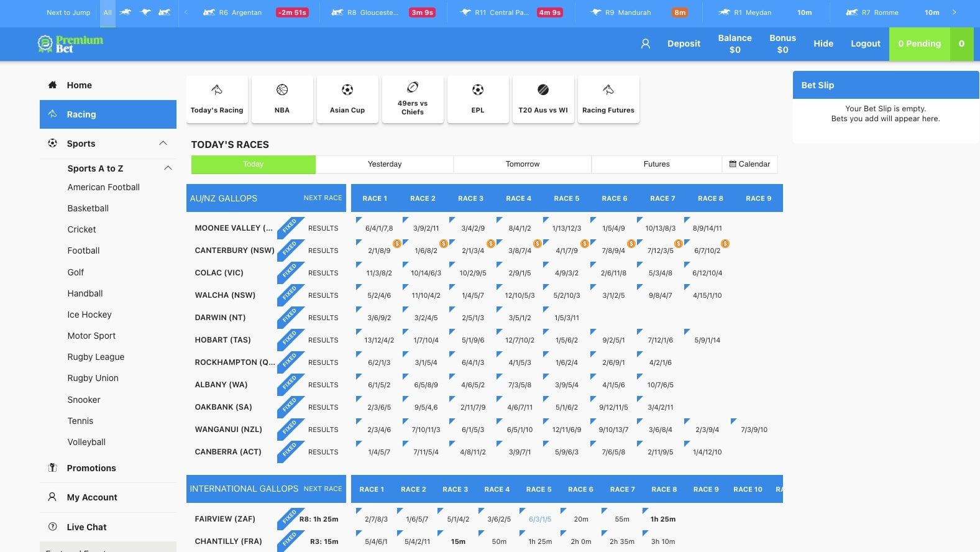
Task: Filter Next to Jump by gallops horse icon
Action: coord(126,12)
